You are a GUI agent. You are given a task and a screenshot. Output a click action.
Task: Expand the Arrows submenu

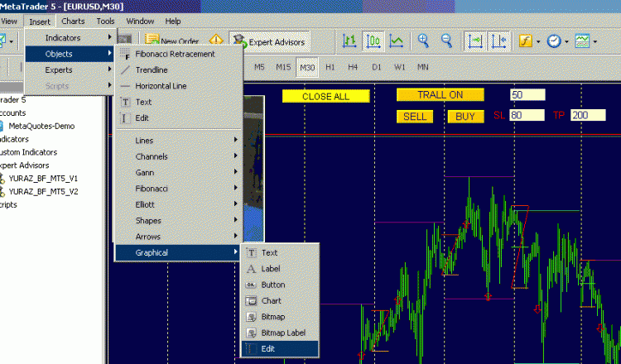[179, 237]
